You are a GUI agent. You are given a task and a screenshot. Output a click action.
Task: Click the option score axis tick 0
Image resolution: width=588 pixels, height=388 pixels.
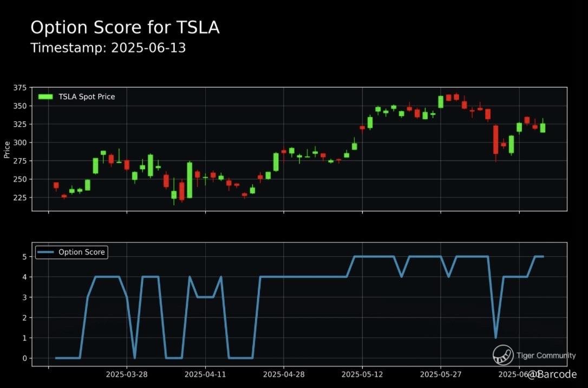click(25, 358)
